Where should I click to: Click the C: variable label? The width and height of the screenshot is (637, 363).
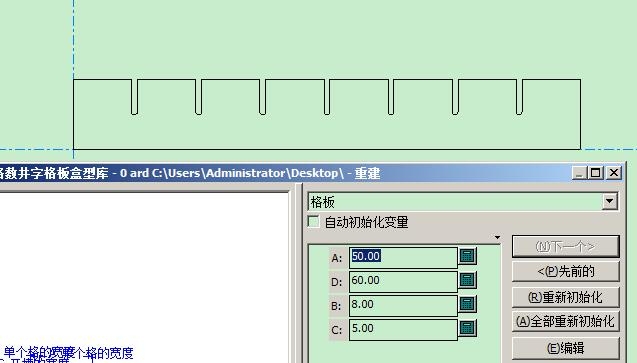pos(337,330)
